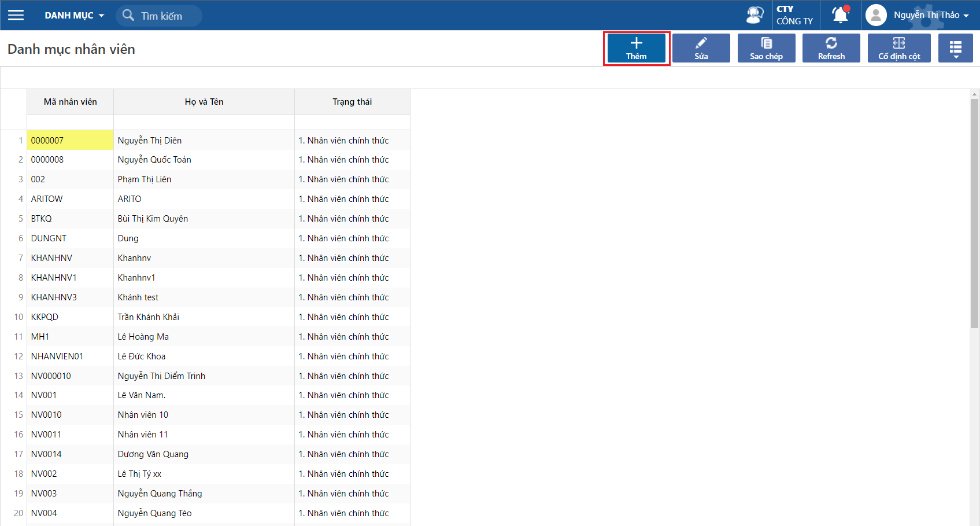Click the vertical scrollbar of the table
Viewport: 980px width, 526px height.
pos(974,214)
